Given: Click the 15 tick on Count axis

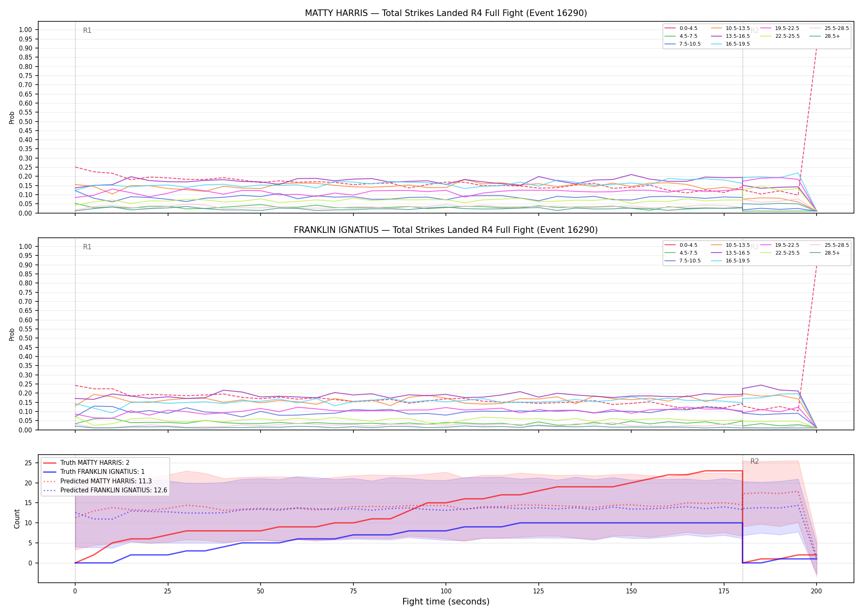Looking at the screenshot, I should (28, 503).
